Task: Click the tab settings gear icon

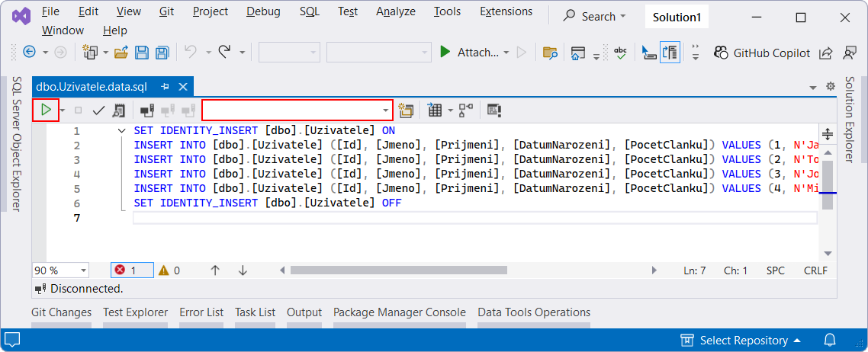Action: click(830, 87)
